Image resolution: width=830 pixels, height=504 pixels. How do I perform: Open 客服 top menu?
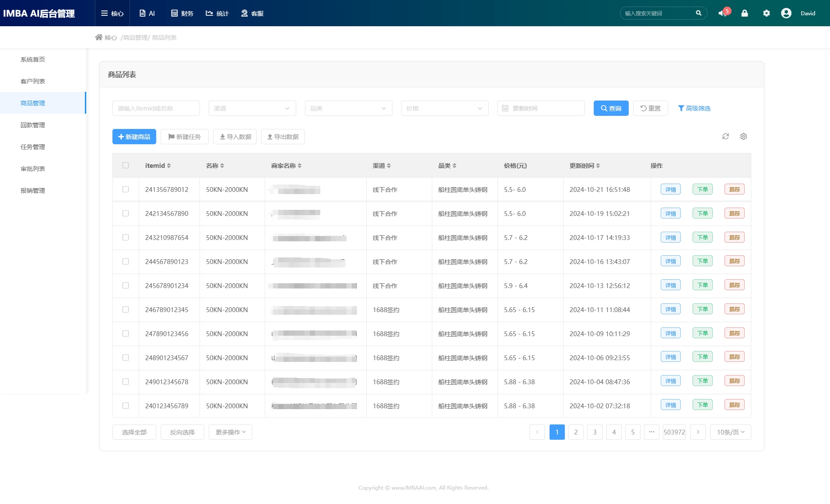coord(252,13)
